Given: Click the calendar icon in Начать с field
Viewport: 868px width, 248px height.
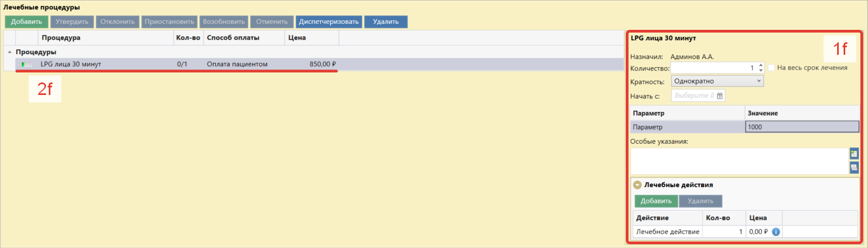Looking at the screenshot, I should [x=720, y=96].
